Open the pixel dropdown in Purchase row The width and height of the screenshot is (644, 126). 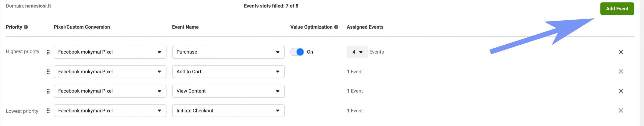point(110,52)
